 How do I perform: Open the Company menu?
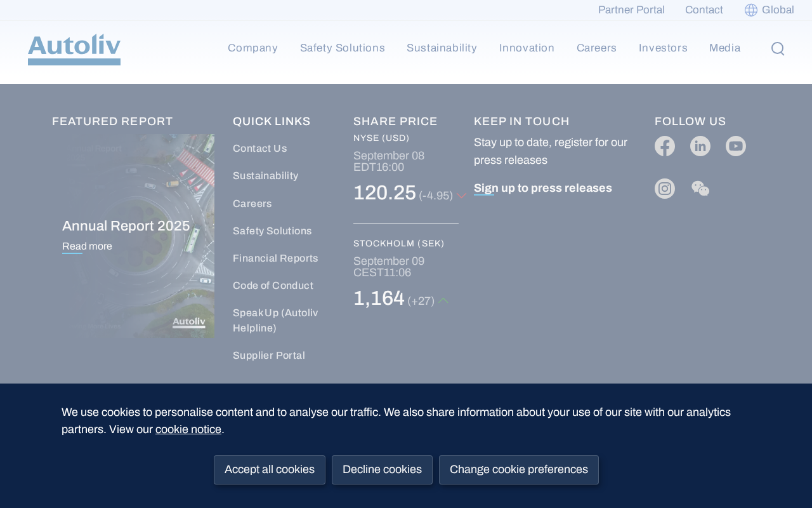coord(252,48)
